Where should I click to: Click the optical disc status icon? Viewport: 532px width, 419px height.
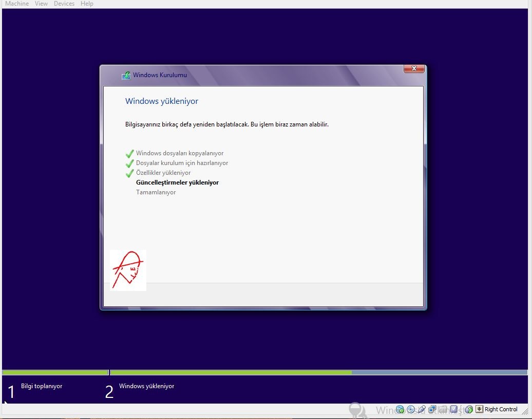pyautogui.click(x=411, y=409)
